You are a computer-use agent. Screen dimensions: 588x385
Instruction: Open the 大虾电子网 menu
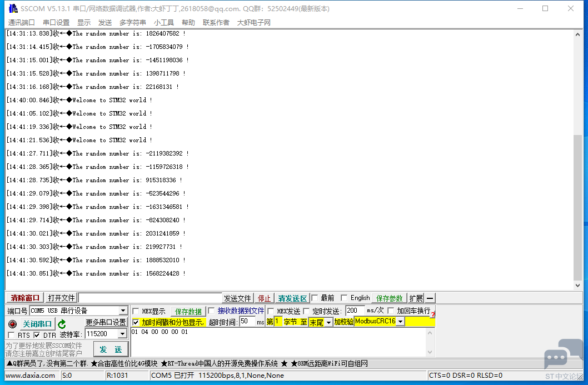254,22
